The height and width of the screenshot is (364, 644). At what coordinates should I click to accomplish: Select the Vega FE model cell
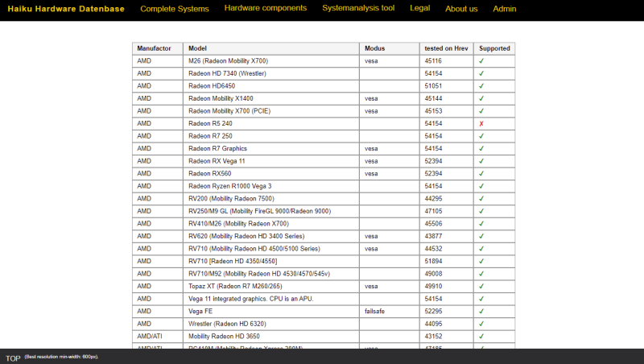click(271, 312)
